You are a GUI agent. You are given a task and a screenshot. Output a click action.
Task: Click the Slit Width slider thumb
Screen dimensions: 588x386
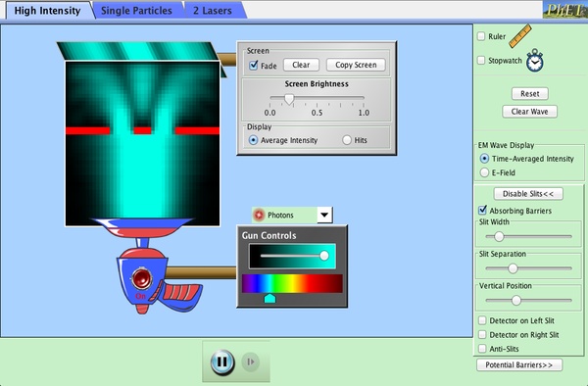tap(499, 236)
